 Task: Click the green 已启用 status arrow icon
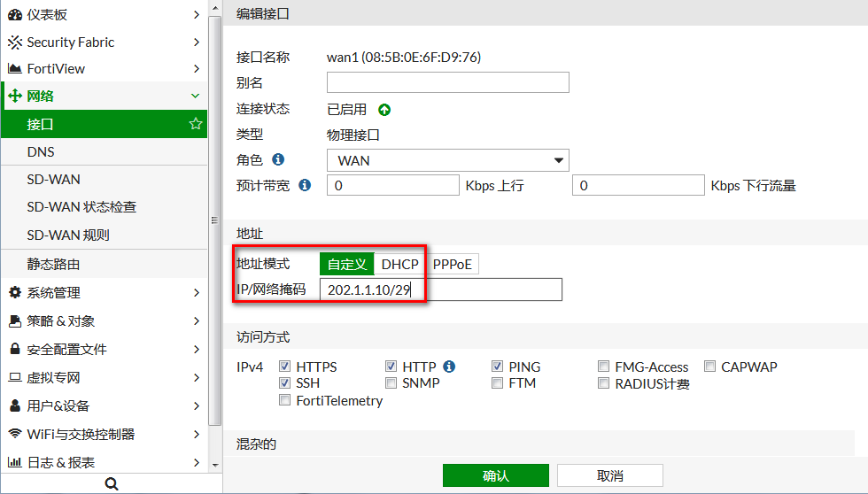(384, 110)
